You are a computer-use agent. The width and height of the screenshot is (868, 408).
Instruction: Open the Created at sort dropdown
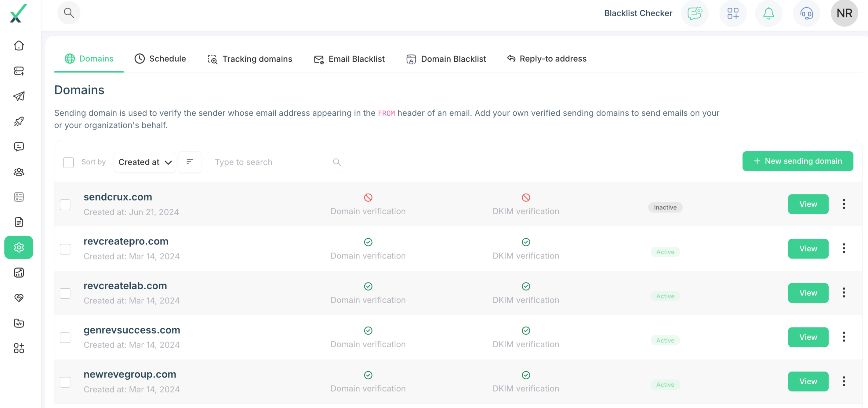point(145,162)
